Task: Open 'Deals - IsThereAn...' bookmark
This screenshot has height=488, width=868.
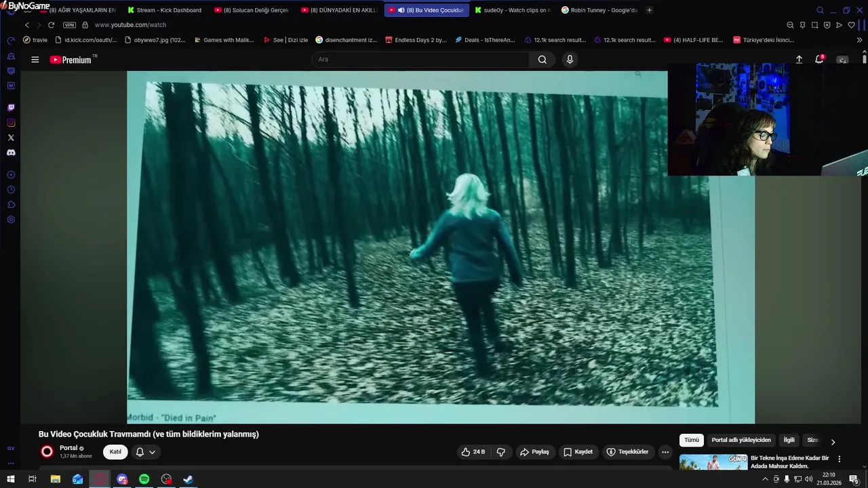Action: click(x=485, y=40)
